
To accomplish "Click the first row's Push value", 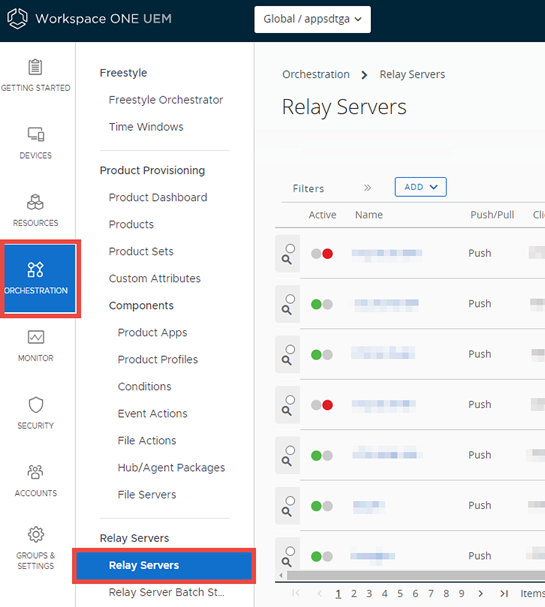I will pos(480,253).
